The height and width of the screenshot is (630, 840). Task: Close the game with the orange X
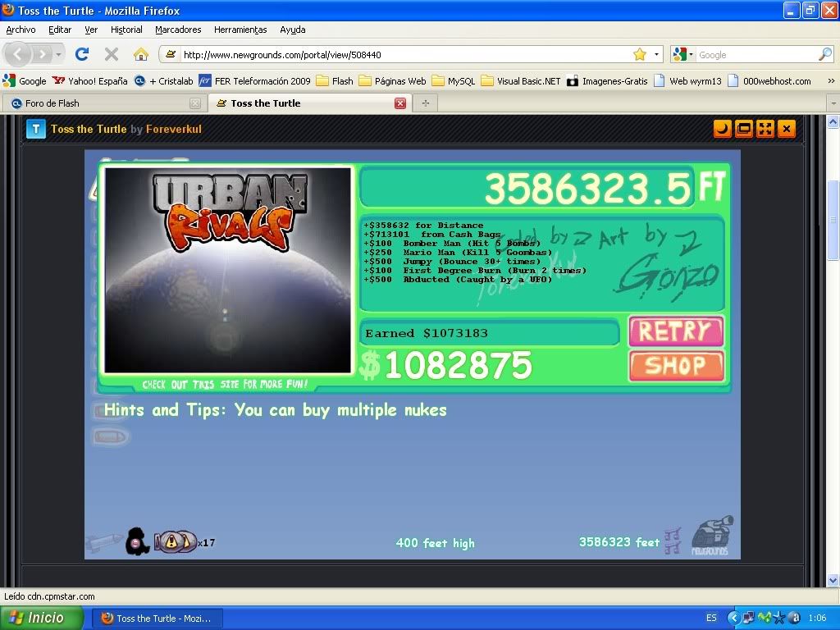tap(787, 129)
